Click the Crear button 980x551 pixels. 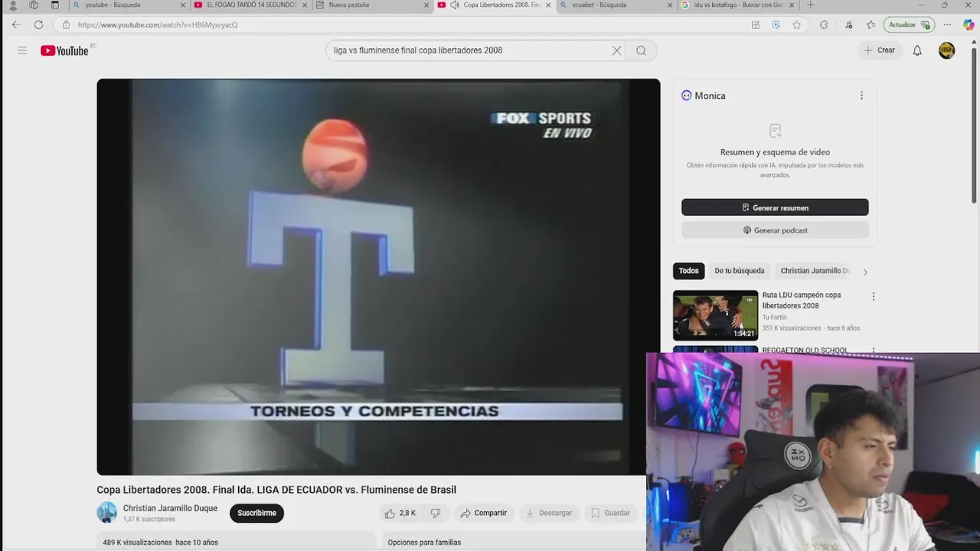pos(879,51)
